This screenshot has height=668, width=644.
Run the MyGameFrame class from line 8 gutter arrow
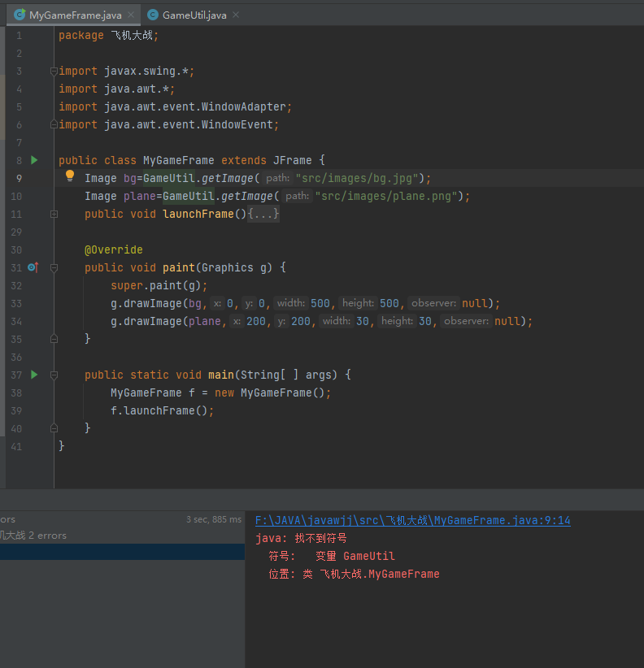tap(34, 160)
